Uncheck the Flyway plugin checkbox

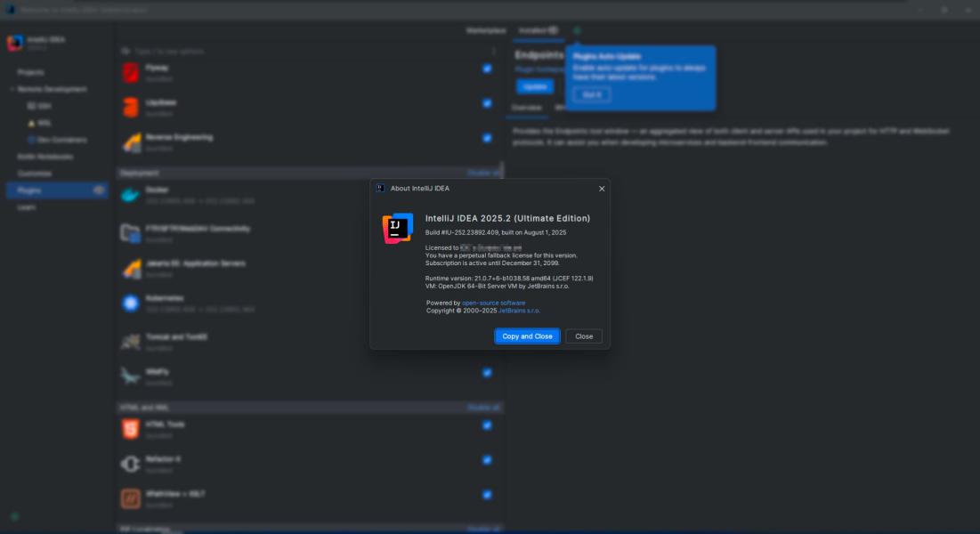[x=487, y=69]
